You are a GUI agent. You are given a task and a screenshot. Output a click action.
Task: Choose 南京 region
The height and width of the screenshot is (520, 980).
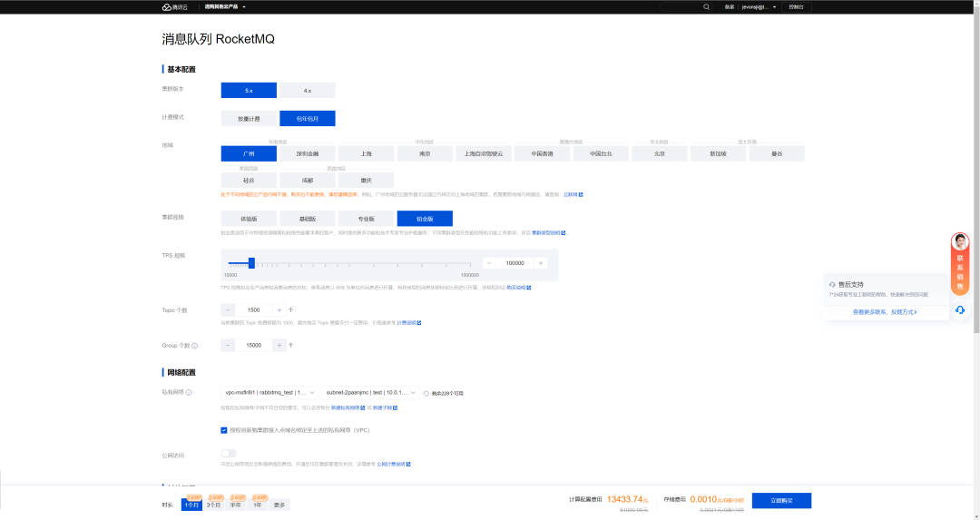tap(425, 153)
